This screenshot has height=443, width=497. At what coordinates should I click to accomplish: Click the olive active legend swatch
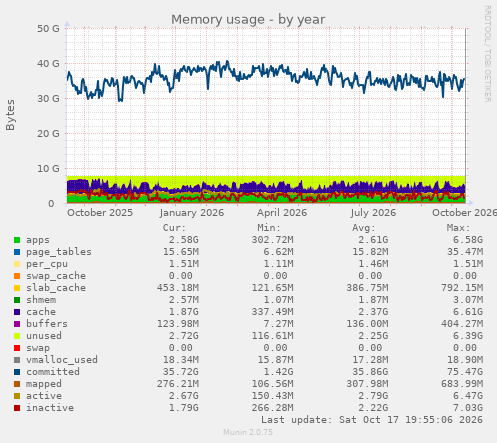[17, 396]
